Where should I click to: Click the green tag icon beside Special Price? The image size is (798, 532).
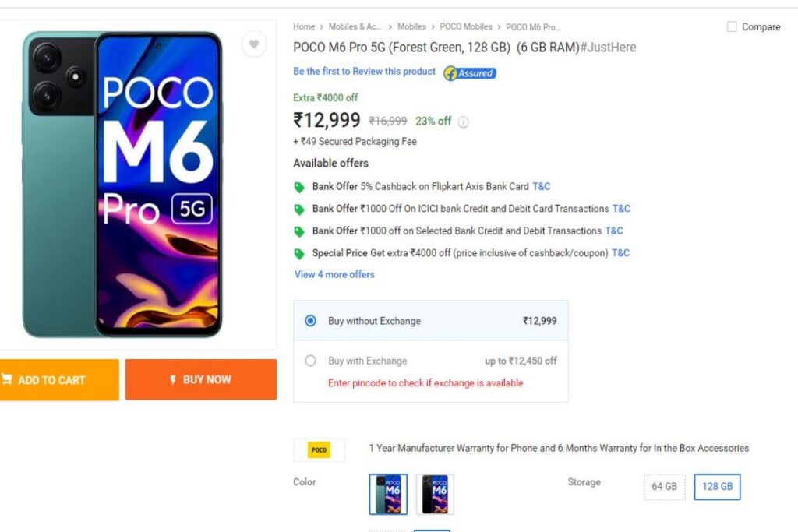pos(299,254)
